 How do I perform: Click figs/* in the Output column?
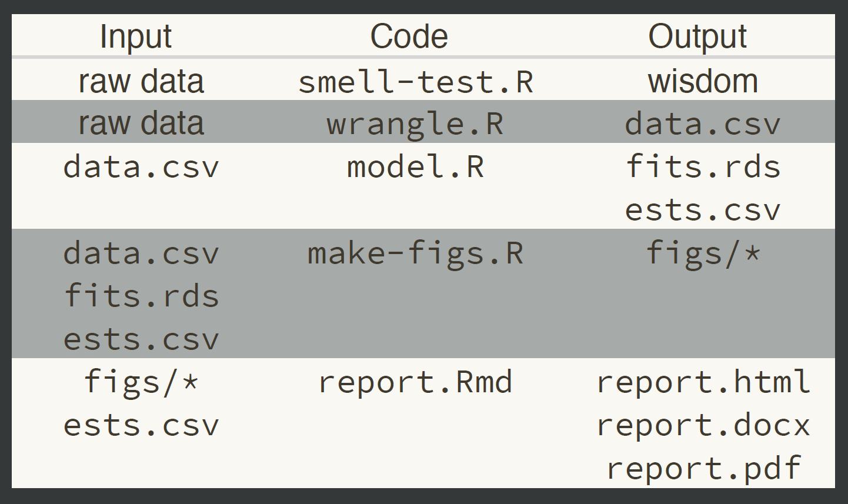[703, 253]
